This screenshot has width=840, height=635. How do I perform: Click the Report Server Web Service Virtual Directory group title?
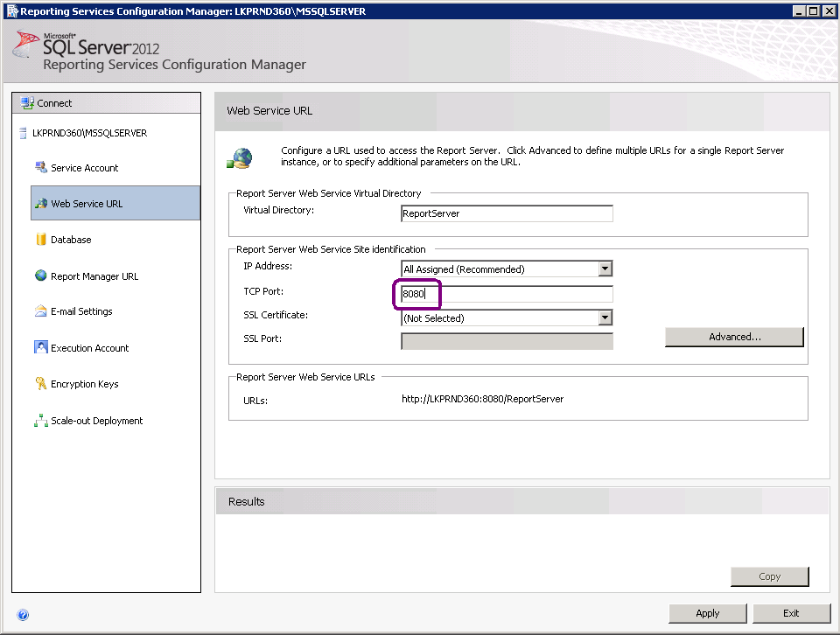point(328,193)
